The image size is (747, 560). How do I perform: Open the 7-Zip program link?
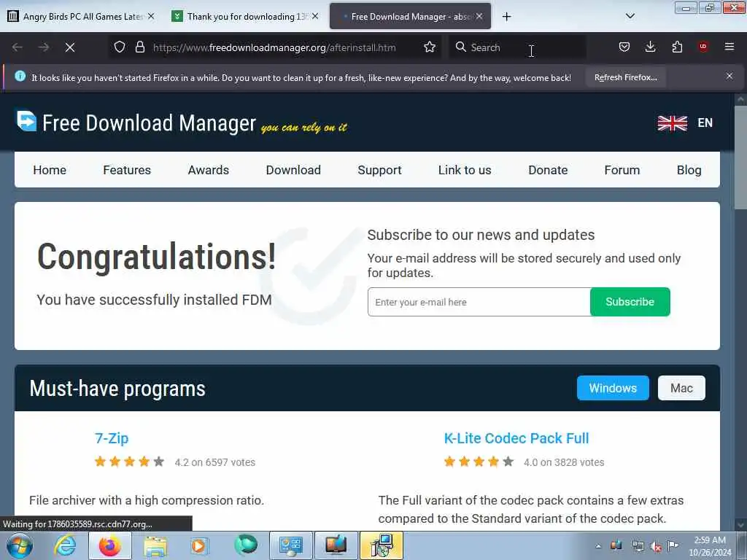coord(112,438)
